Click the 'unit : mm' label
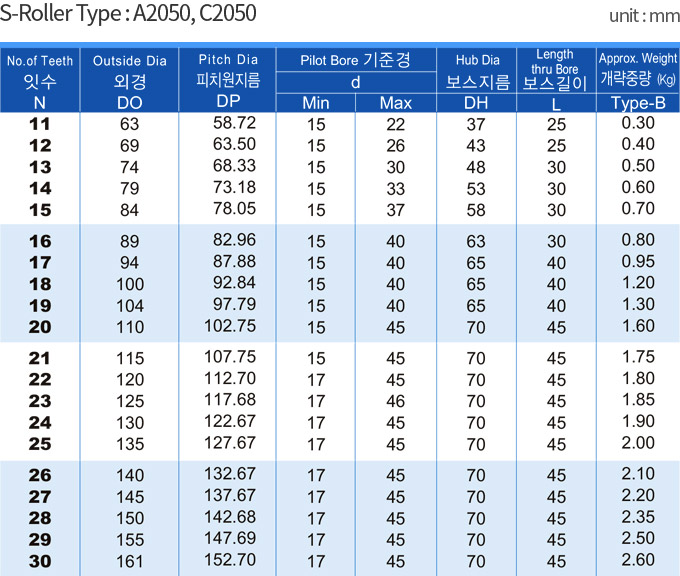The image size is (680, 576). tap(644, 16)
